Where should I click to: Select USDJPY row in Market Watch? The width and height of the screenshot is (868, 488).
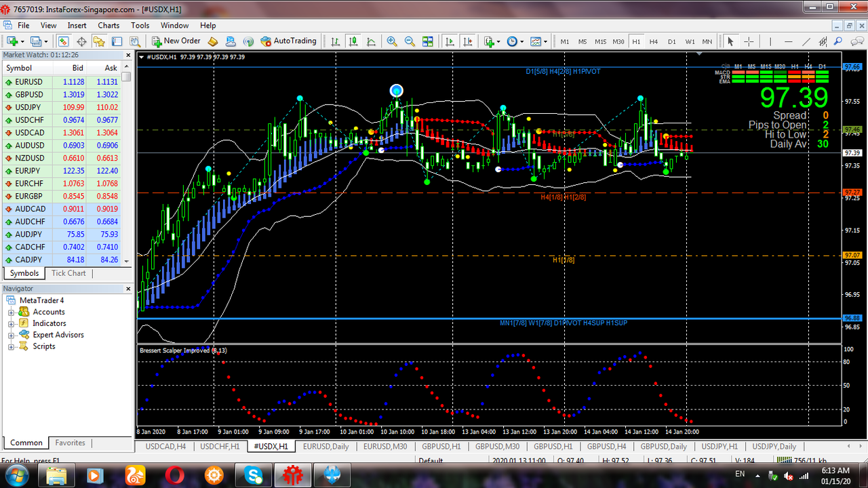click(x=60, y=107)
